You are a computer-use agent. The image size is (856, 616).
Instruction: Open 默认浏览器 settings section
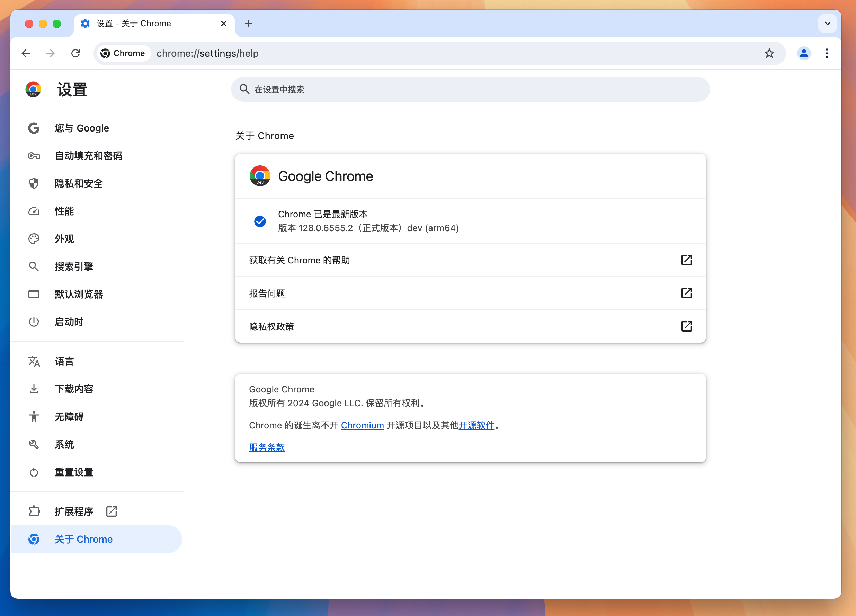pyautogui.click(x=96, y=294)
